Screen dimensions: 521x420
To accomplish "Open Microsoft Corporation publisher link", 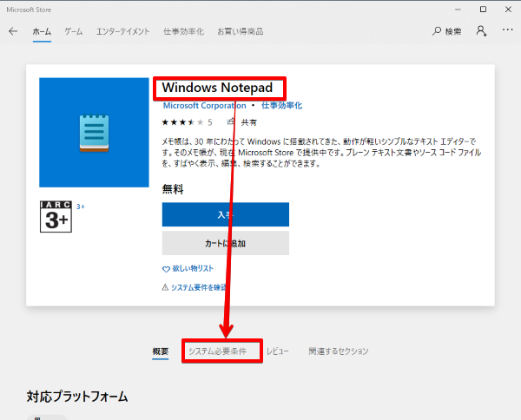I will pos(204,106).
